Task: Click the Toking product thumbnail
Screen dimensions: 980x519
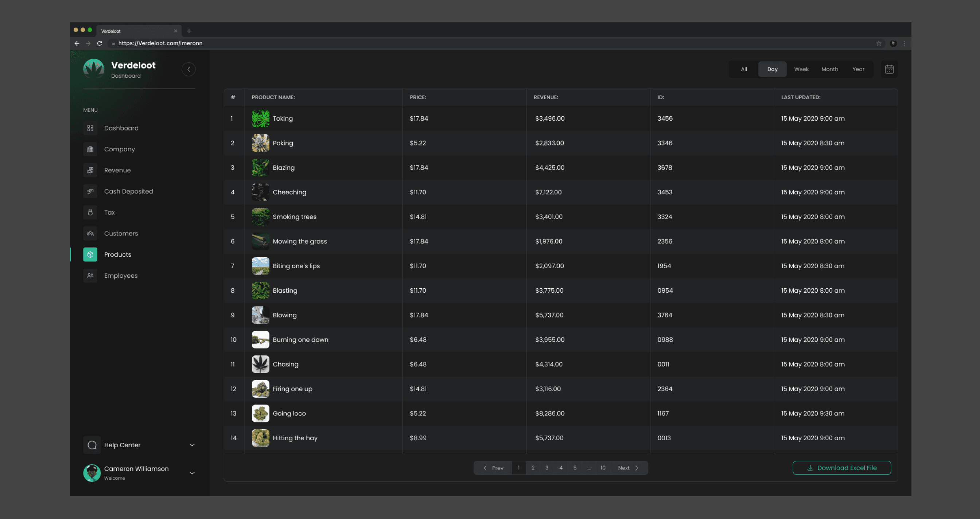Action: point(260,118)
